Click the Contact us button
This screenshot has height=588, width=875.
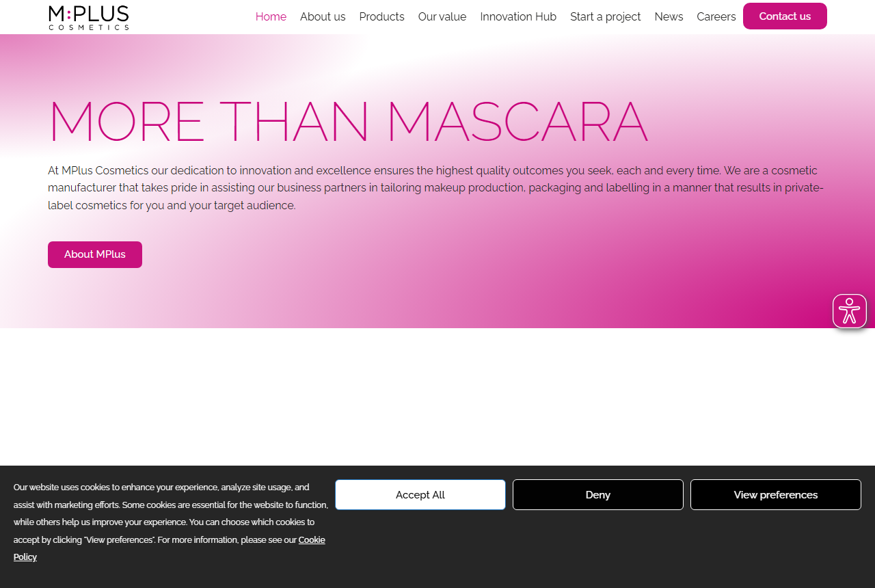[x=785, y=16]
